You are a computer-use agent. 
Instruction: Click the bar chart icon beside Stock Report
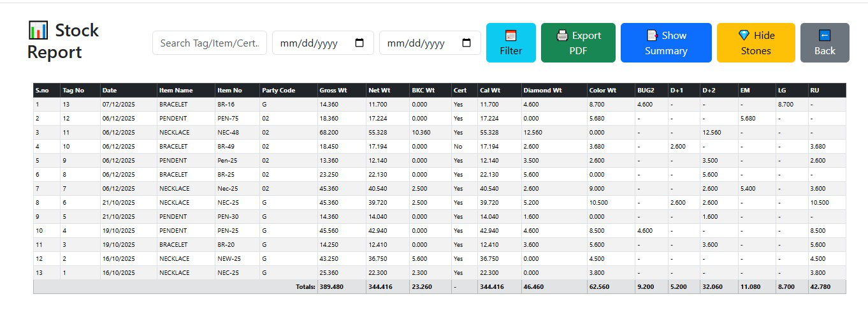38,30
